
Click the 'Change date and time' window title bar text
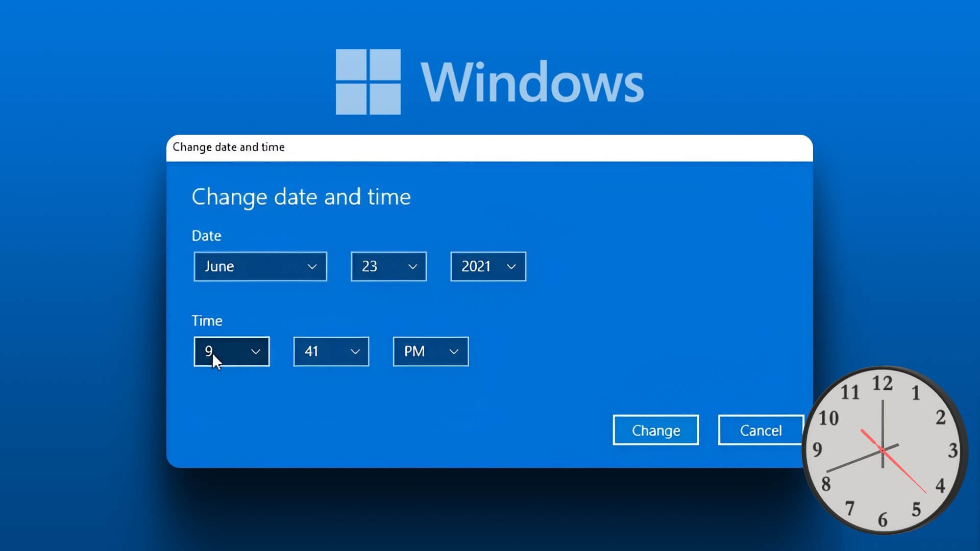[229, 147]
